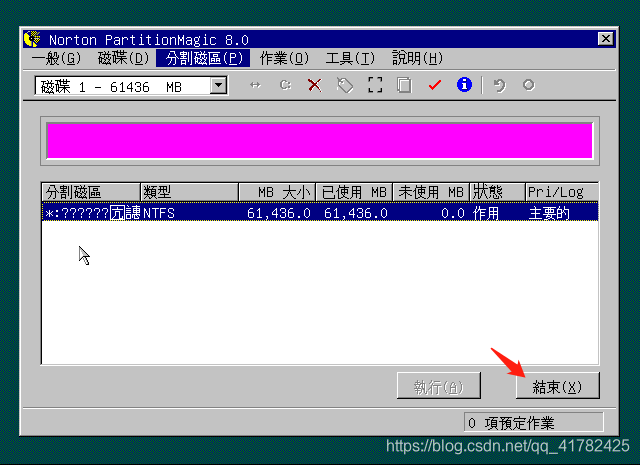Click the Pri/Log column header
The image size is (640, 465).
click(x=562, y=192)
